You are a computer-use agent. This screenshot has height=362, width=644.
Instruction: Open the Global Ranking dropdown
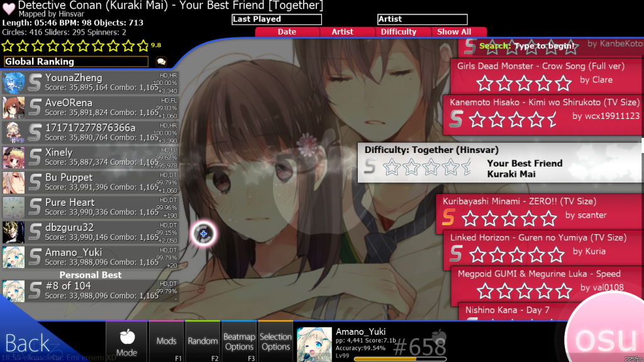click(x=76, y=62)
